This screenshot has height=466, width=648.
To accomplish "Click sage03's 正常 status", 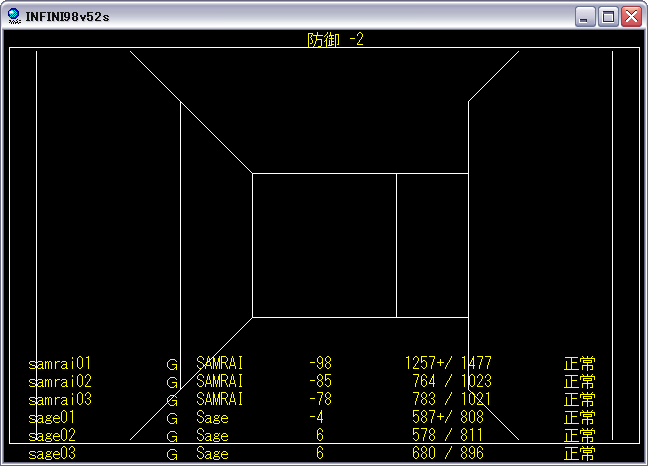I will [579, 454].
